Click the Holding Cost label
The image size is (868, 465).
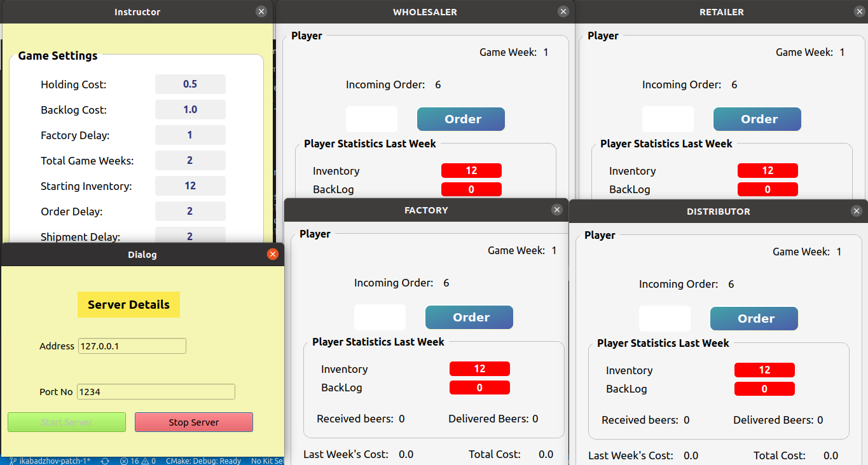(x=74, y=84)
